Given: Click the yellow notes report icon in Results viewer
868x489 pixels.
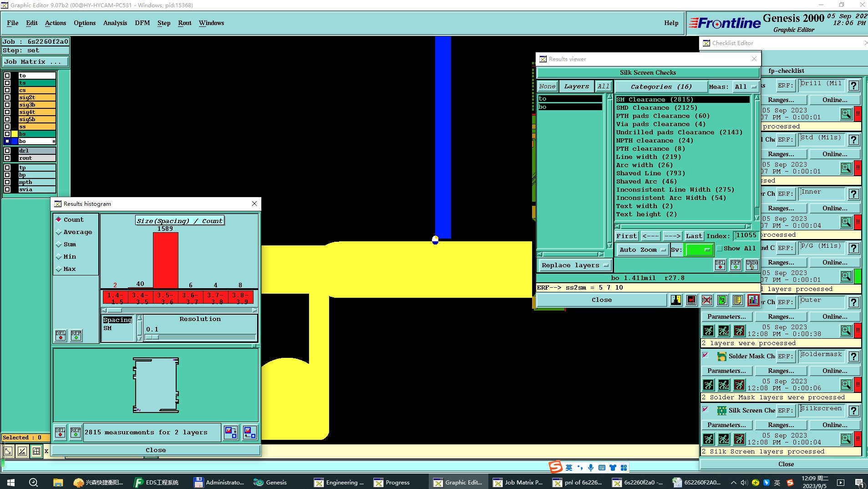Looking at the screenshot, I should [x=738, y=300].
